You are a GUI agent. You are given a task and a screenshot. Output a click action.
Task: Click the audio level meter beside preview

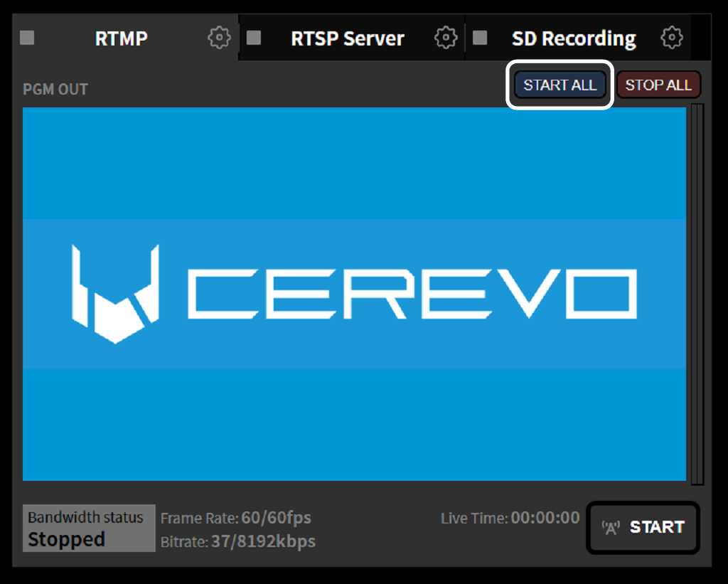click(697, 294)
